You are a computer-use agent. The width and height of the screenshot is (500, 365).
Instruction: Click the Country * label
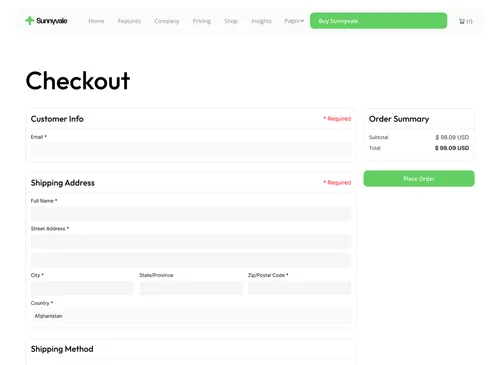tap(42, 303)
